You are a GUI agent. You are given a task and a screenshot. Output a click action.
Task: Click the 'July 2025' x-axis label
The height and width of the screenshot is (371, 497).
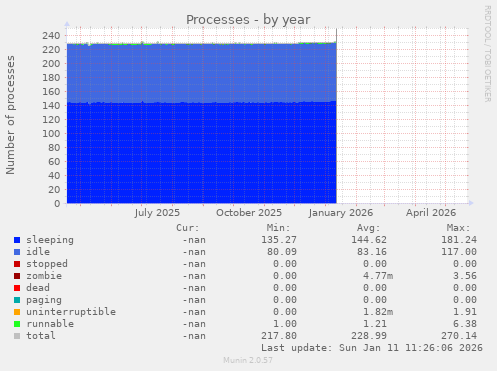point(157,213)
